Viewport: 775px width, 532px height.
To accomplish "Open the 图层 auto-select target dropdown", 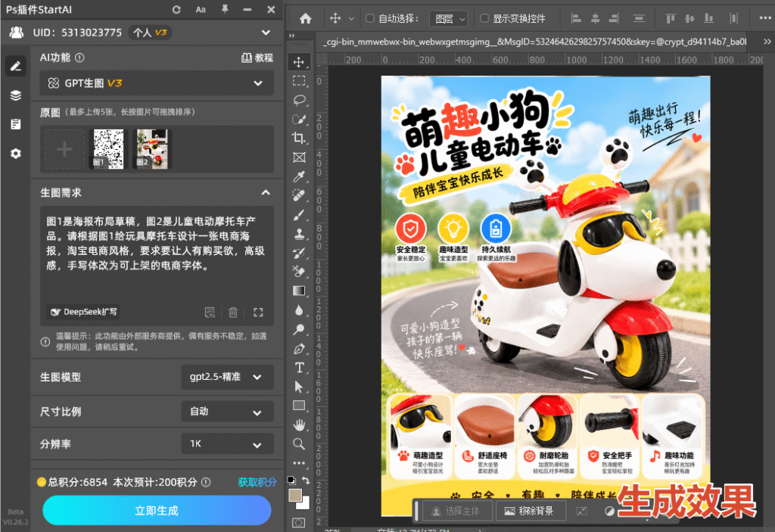I will point(448,19).
